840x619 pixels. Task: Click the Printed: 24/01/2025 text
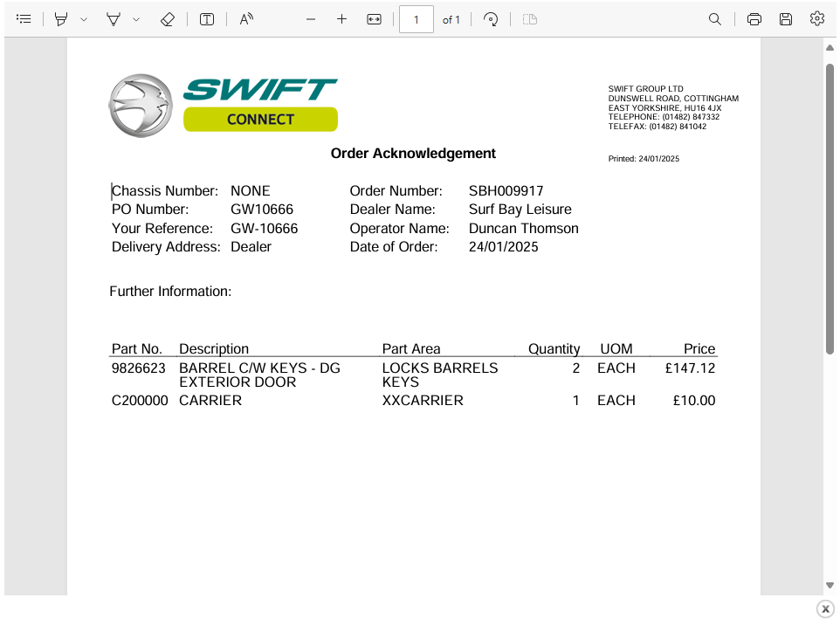[x=644, y=159]
